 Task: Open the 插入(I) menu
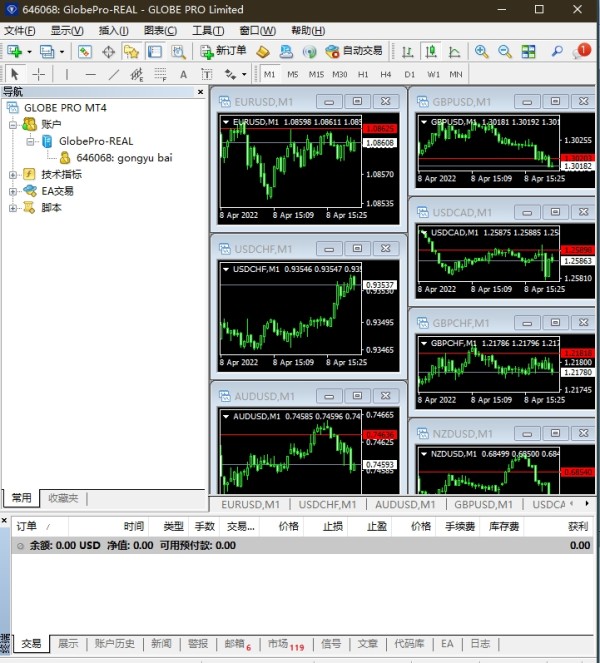(x=114, y=31)
